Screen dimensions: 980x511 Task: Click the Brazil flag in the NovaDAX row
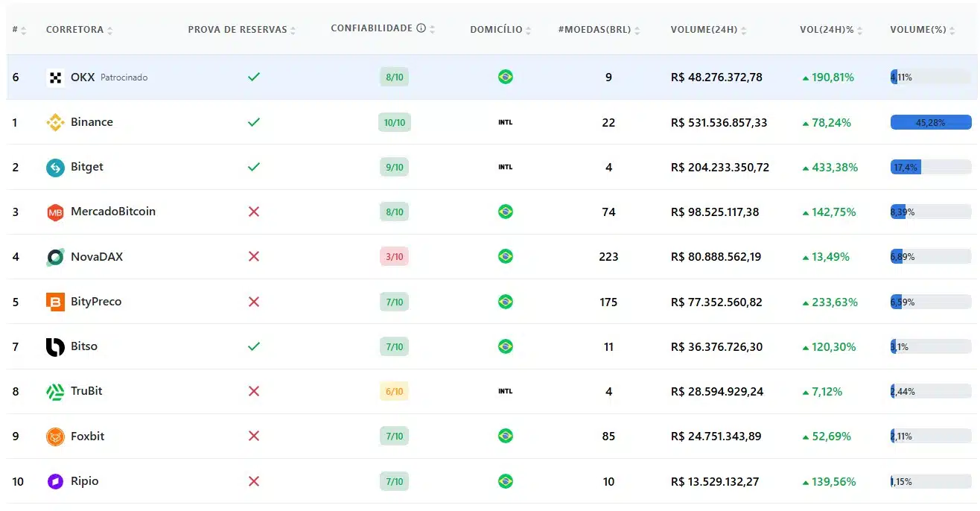[x=506, y=256]
